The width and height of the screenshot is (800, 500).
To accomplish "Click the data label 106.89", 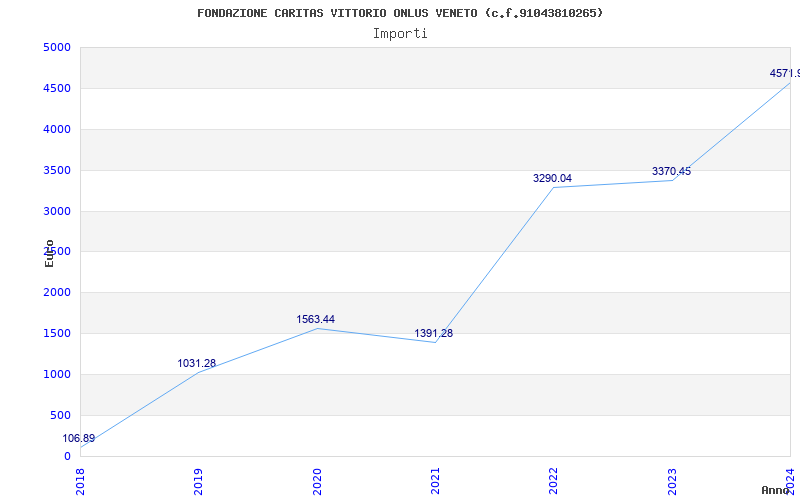I will pos(79,438).
